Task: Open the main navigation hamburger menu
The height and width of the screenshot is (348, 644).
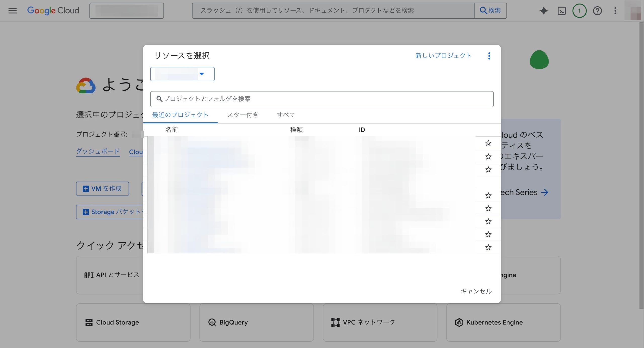Action: click(x=12, y=11)
